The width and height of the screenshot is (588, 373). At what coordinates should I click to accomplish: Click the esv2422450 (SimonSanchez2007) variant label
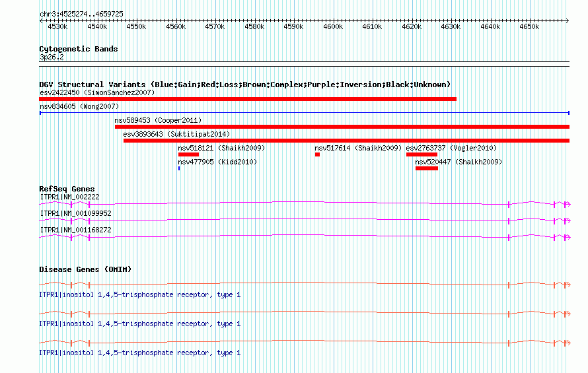(97, 92)
